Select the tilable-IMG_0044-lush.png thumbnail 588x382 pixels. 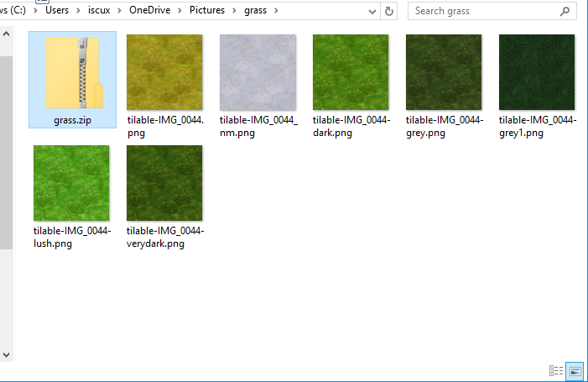[71, 183]
